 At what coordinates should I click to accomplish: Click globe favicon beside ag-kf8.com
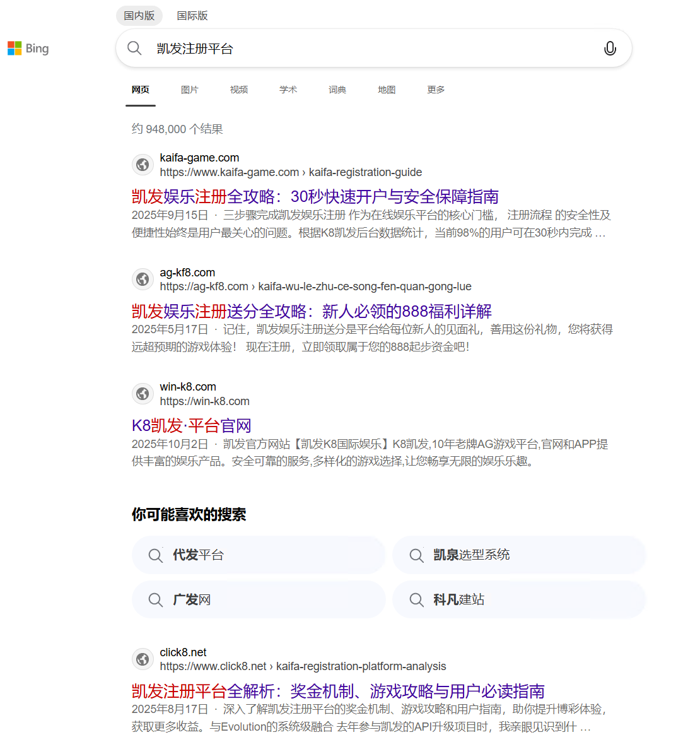[x=143, y=280]
